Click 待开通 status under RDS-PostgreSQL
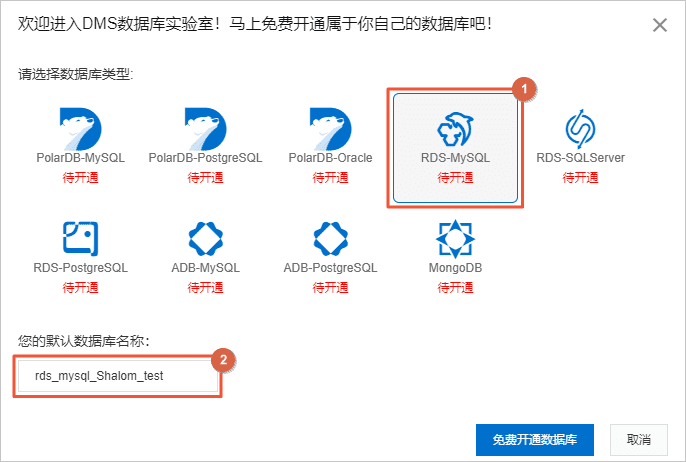The image size is (686, 462). pos(80,287)
